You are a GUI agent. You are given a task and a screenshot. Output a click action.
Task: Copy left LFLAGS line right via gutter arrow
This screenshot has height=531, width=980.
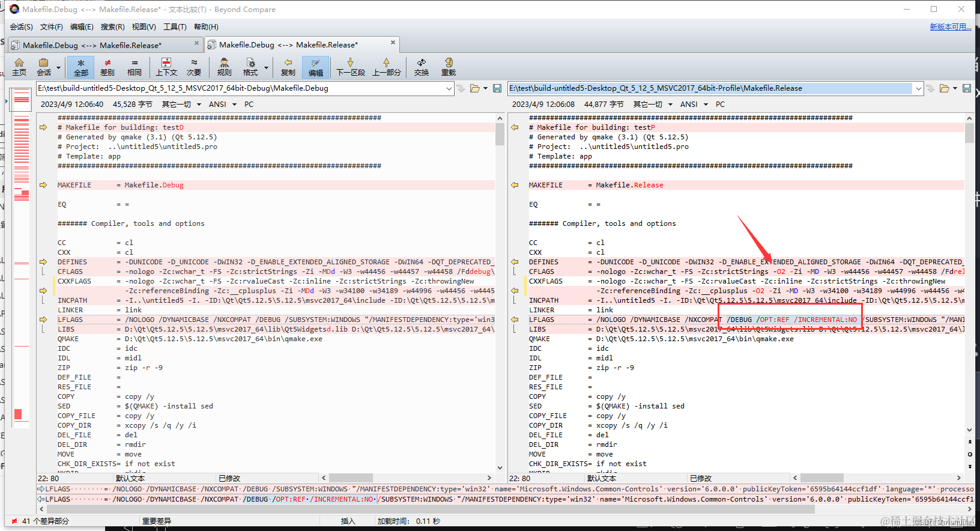(x=43, y=320)
